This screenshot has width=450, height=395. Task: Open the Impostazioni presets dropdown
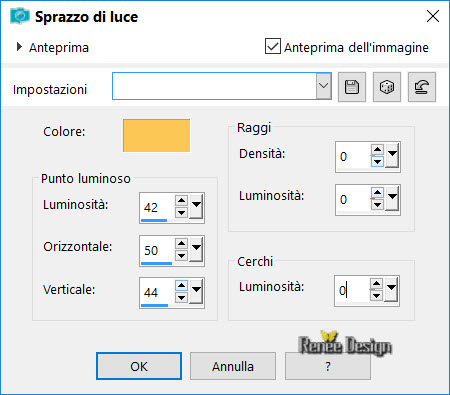click(323, 86)
